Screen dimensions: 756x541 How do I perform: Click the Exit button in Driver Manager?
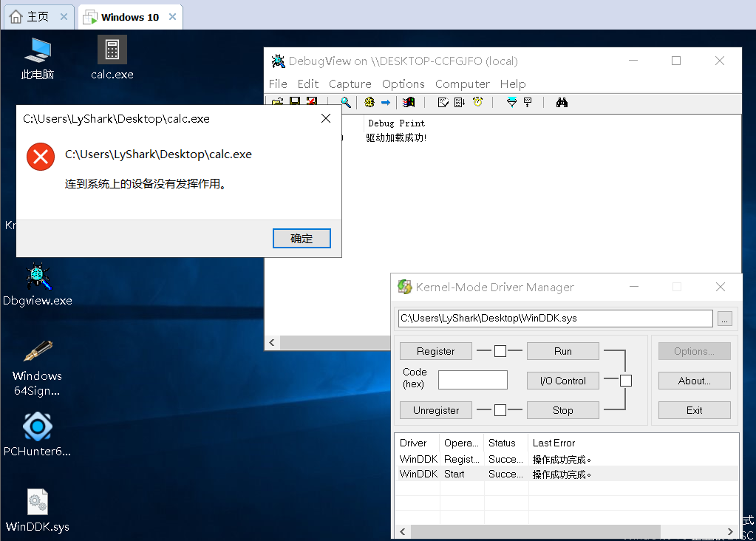(694, 410)
